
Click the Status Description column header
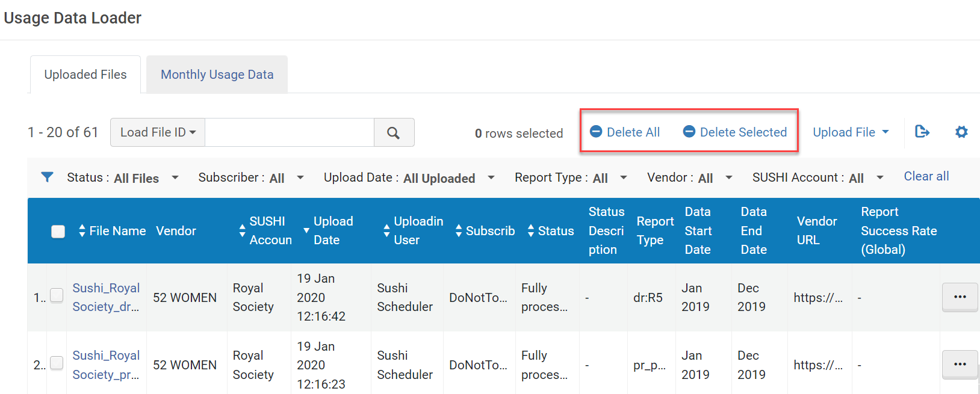click(606, 231)
